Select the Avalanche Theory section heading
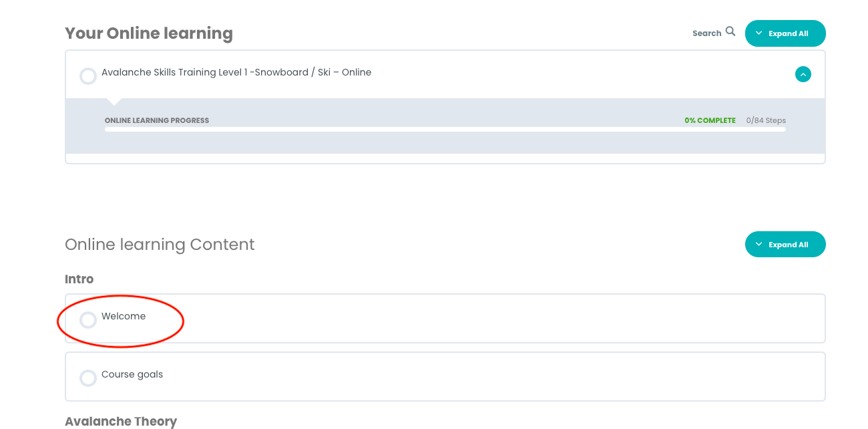The width and height of the screenshot is (868, 429). point(121,421)
